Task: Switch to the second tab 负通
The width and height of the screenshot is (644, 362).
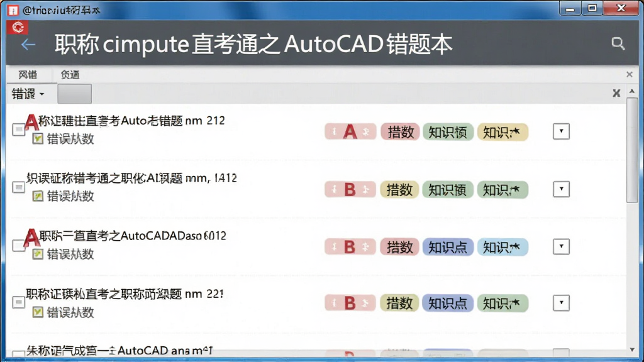Action: [x=70, y=75]
